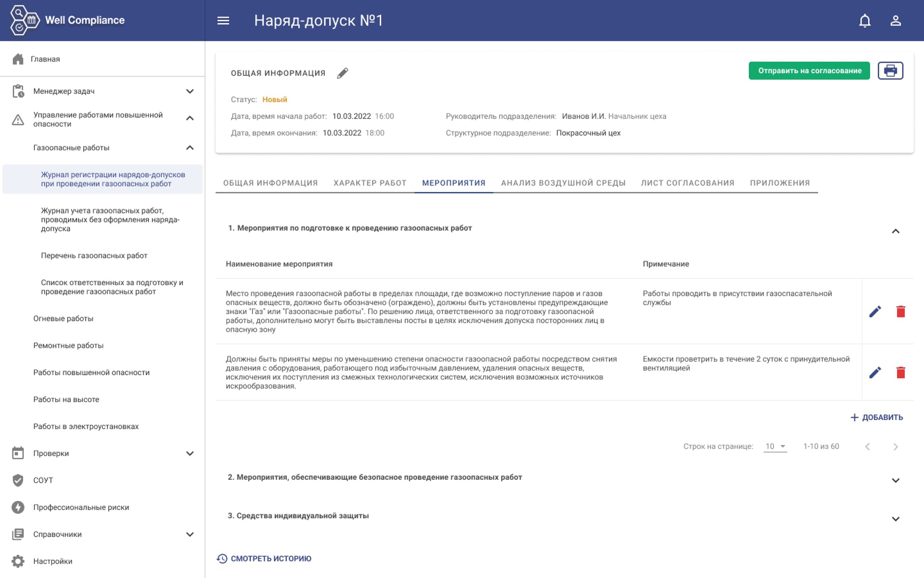The height and width of the screenshot is (578, 924).
Task: Open the Лист согласования tab
Action: point(687,183)
